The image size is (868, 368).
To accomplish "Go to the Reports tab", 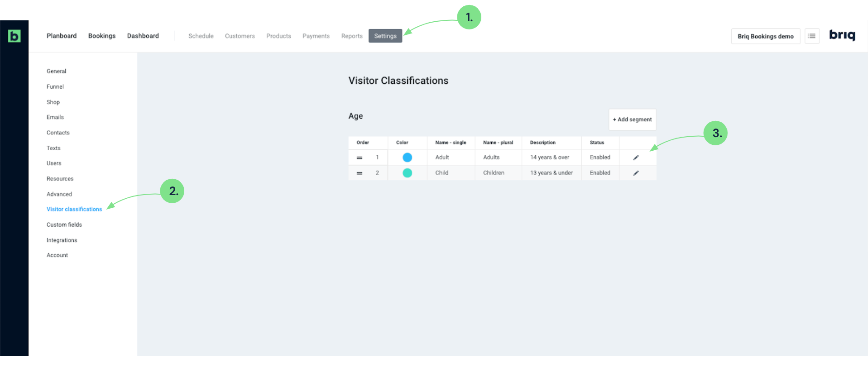I will click(x=352, y=36).
